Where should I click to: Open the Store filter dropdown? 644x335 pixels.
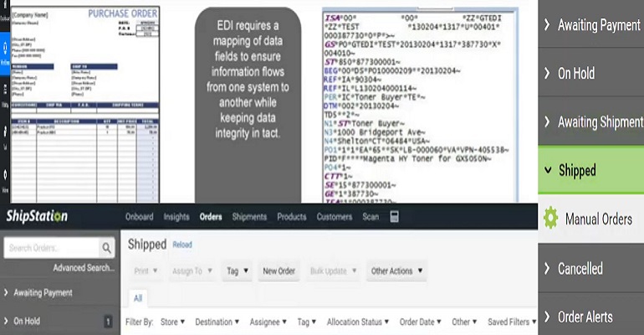pos(172,322)
